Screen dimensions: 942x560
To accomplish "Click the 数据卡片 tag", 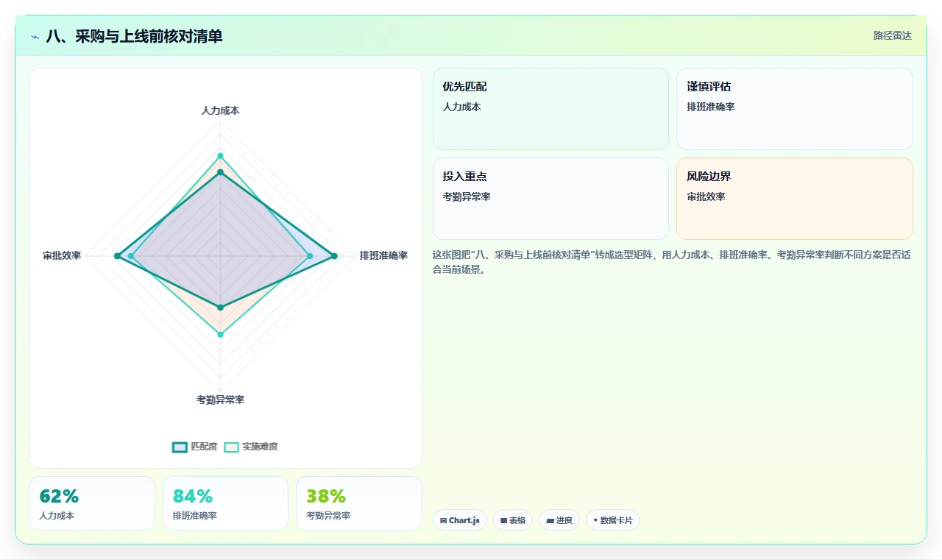I will pyautogui.click(x=613, y=520).
